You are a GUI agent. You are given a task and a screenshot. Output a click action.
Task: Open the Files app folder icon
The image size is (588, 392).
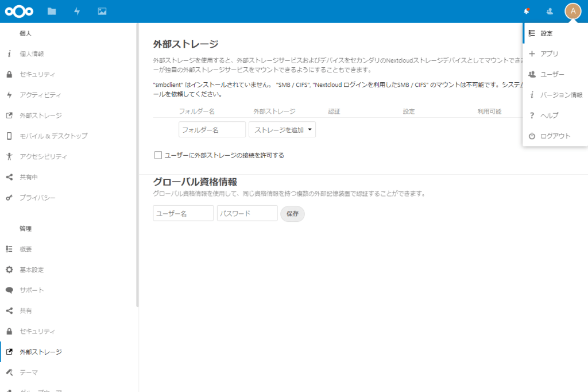coord(52,11)
